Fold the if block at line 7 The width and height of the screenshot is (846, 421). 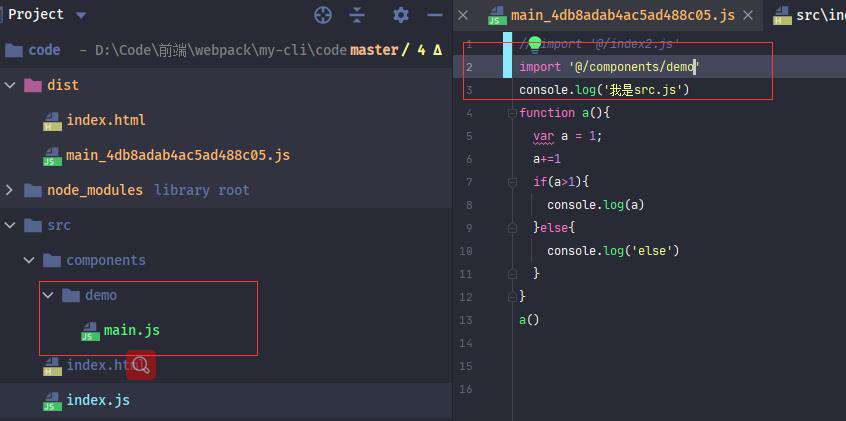coord(513,183)
